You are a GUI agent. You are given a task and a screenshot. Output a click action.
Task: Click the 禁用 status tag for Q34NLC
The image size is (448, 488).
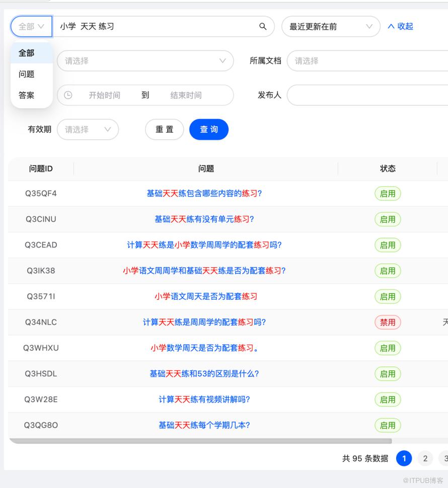coord(388,322)
